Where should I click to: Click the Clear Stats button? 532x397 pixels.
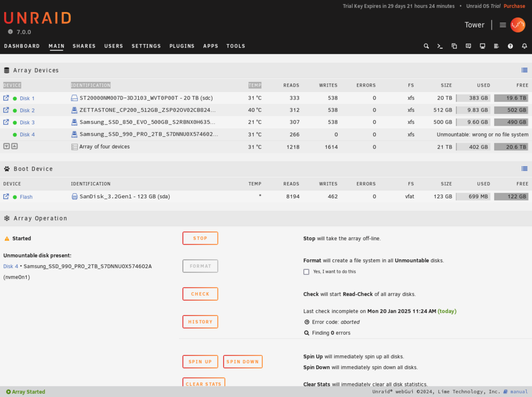pos(204,382)
